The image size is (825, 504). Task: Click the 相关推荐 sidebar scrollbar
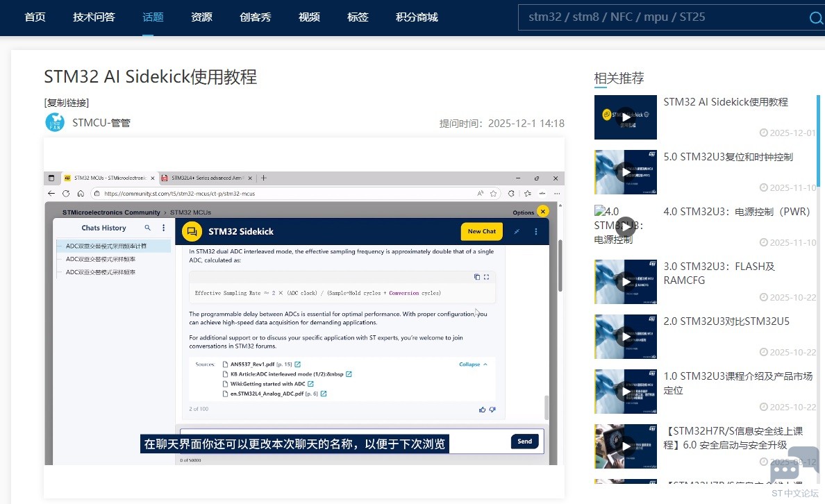point(818,140)
